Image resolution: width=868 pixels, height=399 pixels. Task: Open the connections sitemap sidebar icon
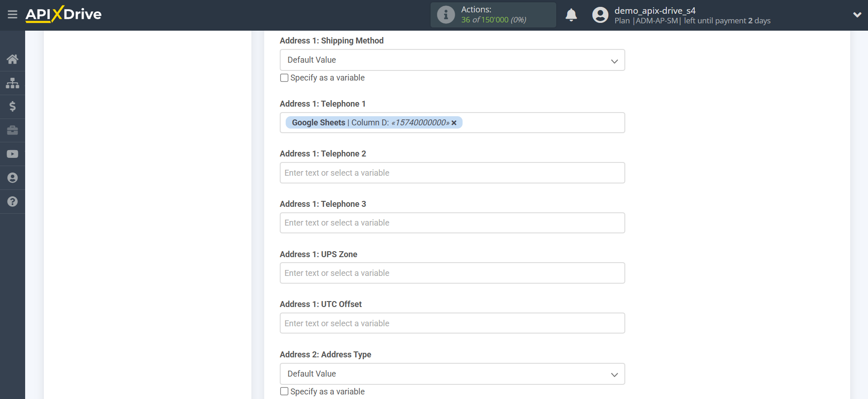click(x=12, y=83)
